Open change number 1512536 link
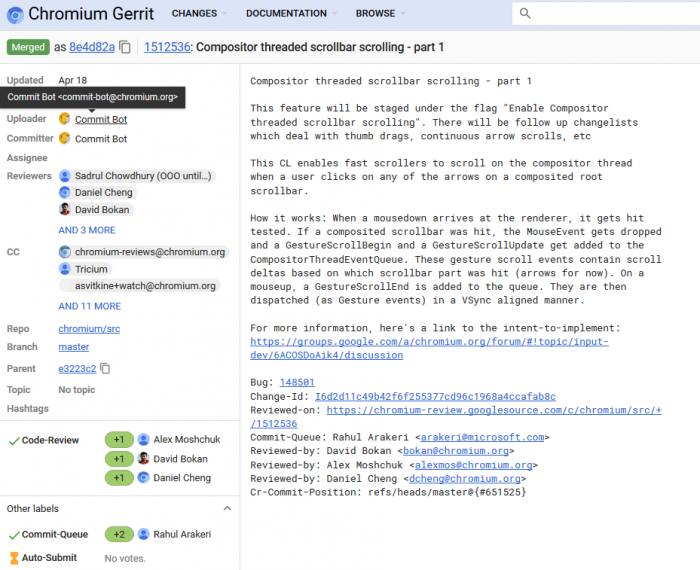This screenshot has width=700, height=570. click(166, 47)
